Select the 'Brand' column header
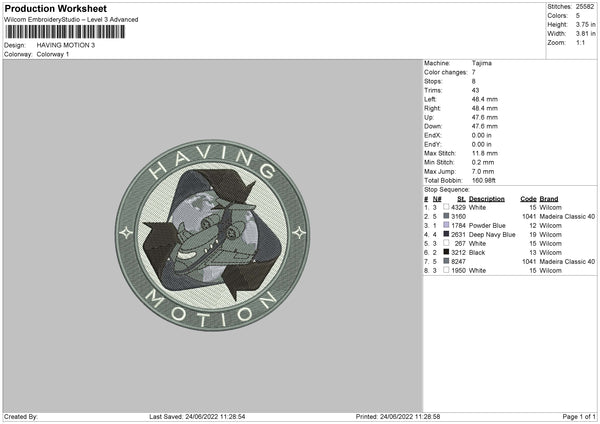This screenshot has width=600, height=424. (549, 199)
